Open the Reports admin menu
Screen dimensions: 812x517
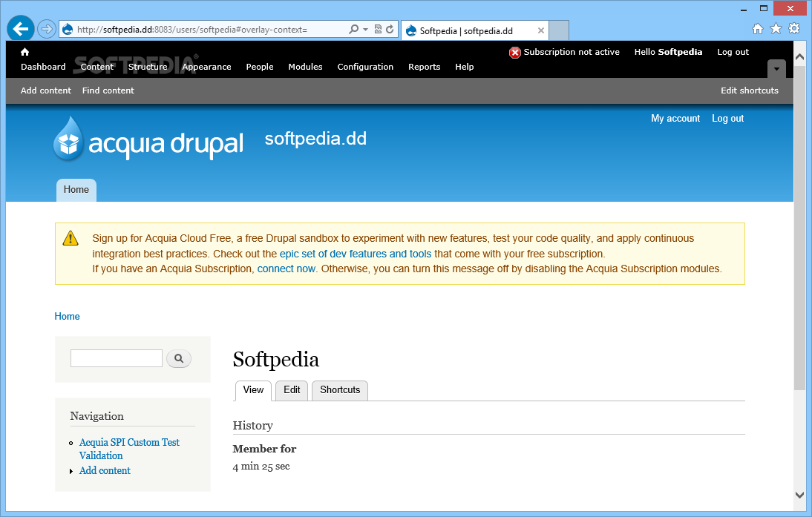coord(424,67)
